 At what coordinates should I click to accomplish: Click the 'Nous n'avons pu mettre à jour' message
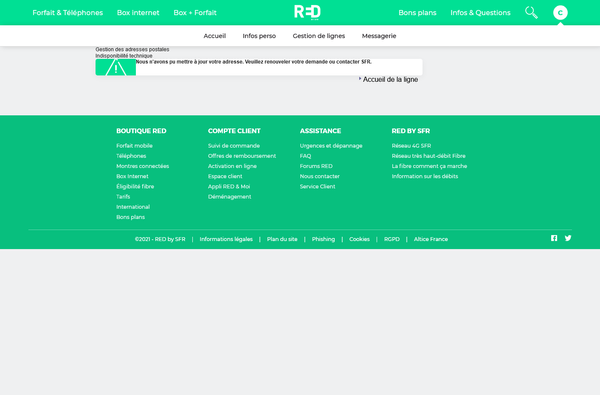254,62
